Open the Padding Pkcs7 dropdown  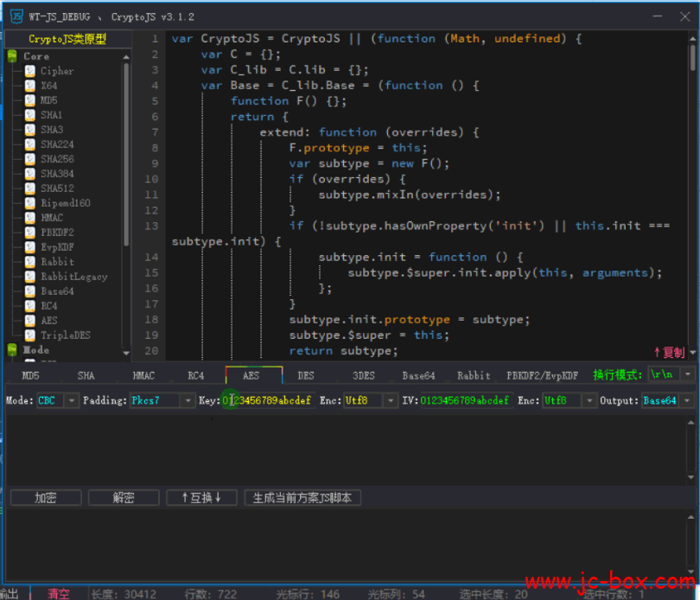tap(188, 401)
